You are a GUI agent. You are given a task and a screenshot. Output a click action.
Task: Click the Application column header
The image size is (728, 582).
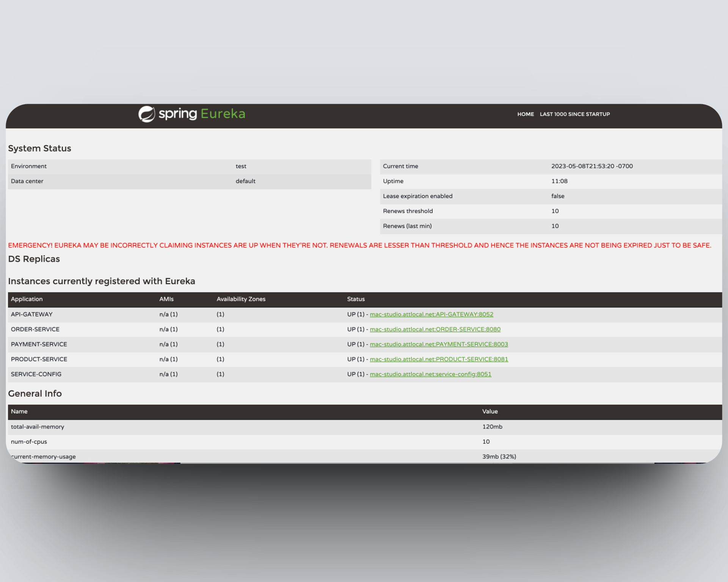coord(27,299)
